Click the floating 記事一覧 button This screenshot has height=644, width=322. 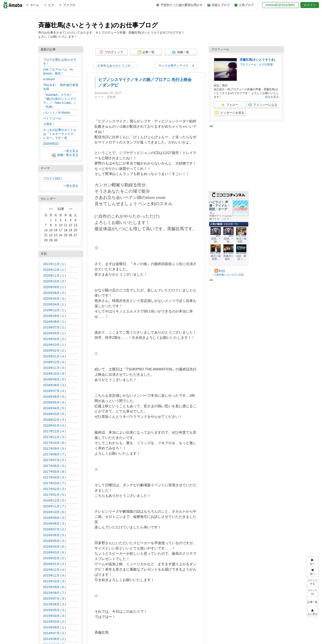tap(312, 602)
